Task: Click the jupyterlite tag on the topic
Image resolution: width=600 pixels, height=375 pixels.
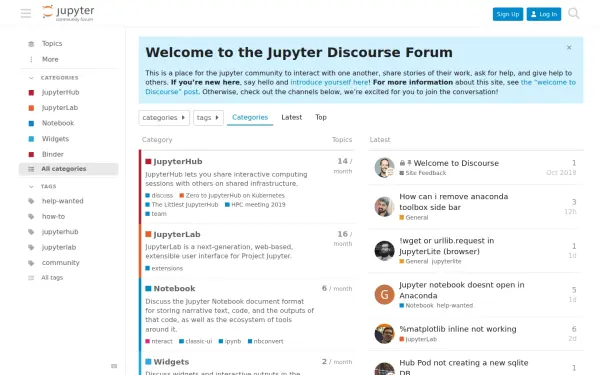Action: click(x=446, y=261)
